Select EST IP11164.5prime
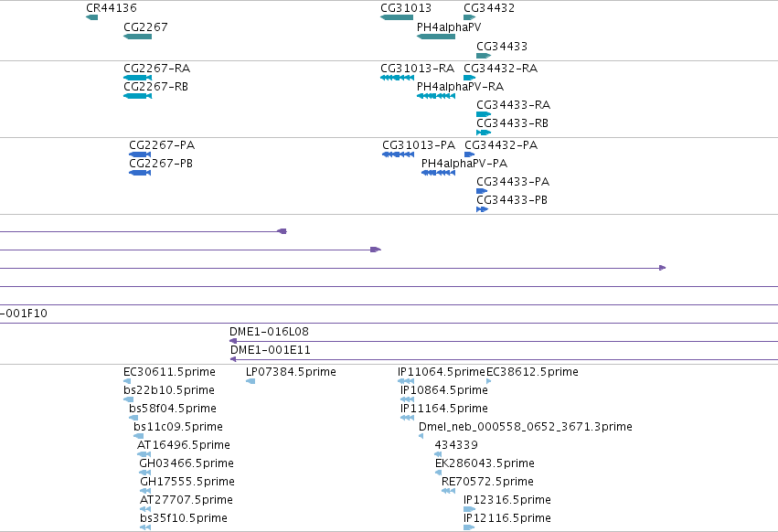 444,409
